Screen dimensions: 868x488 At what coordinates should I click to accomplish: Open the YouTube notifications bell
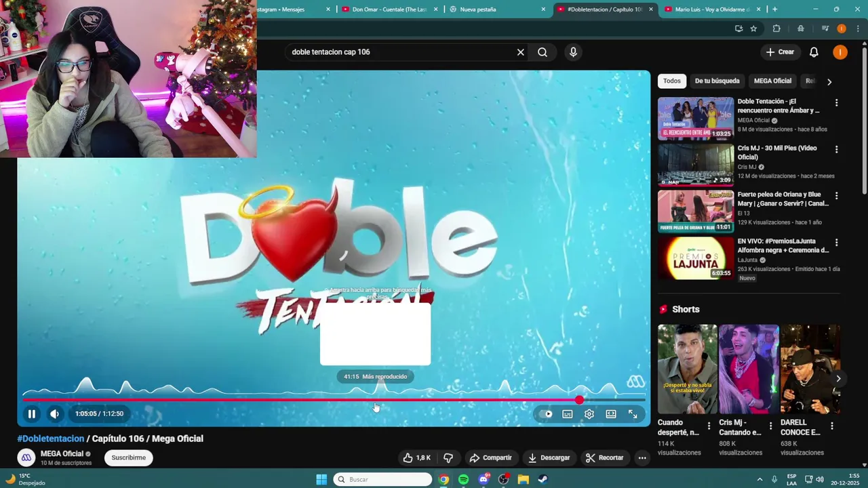coord(814,52)
